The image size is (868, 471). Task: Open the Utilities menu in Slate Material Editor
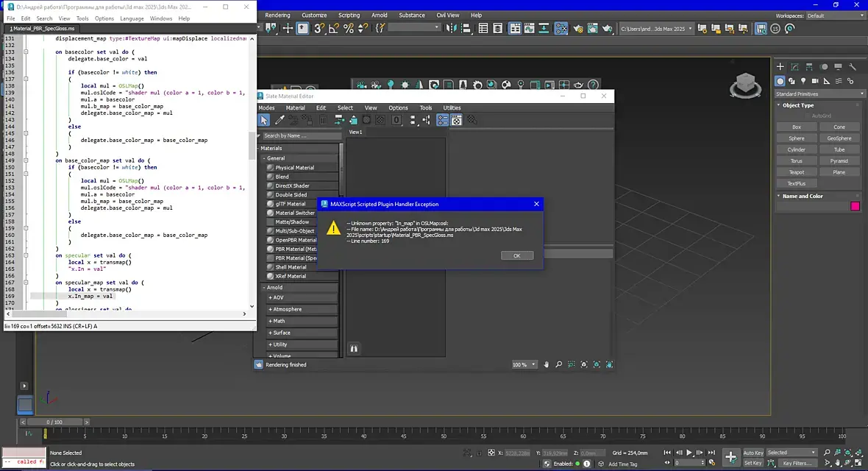[452, 107]
